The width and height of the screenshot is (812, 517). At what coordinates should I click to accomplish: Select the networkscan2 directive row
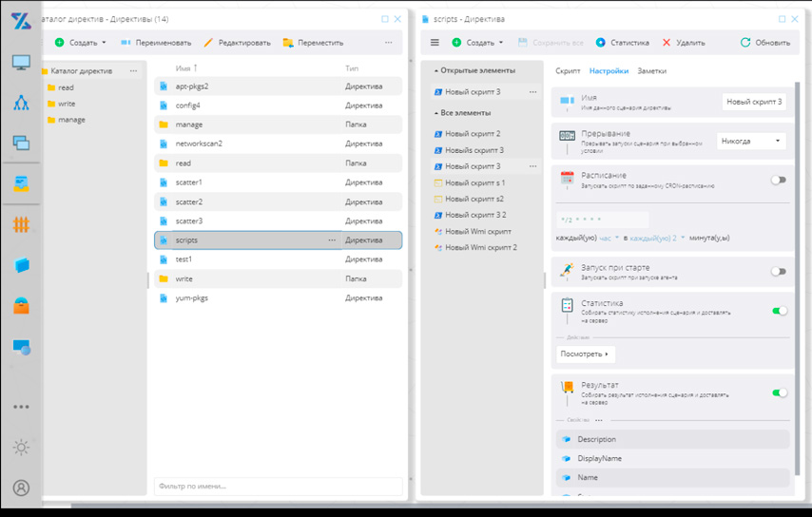tap(278, 144)
